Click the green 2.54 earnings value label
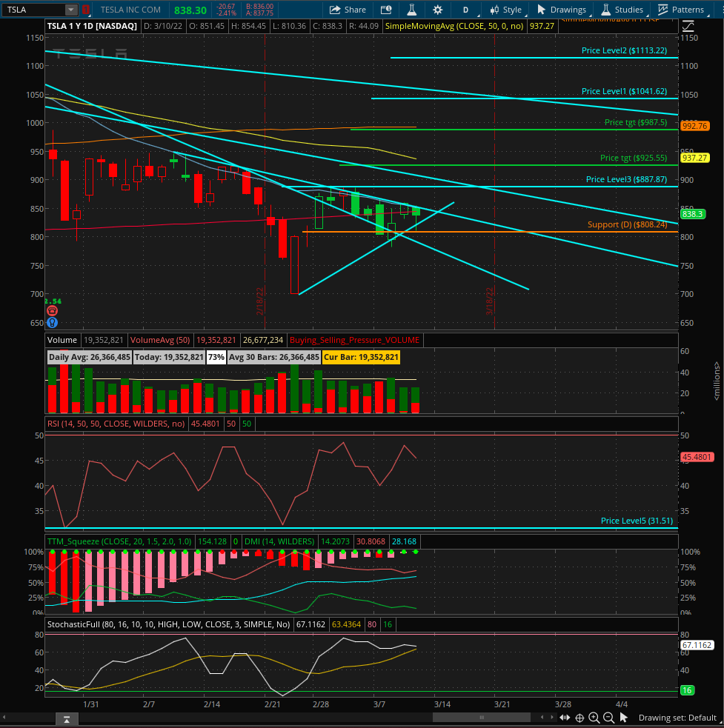Image resolution: width=724 pixels, height=728 pixels. pyautogui.click(x=53, y=301)
